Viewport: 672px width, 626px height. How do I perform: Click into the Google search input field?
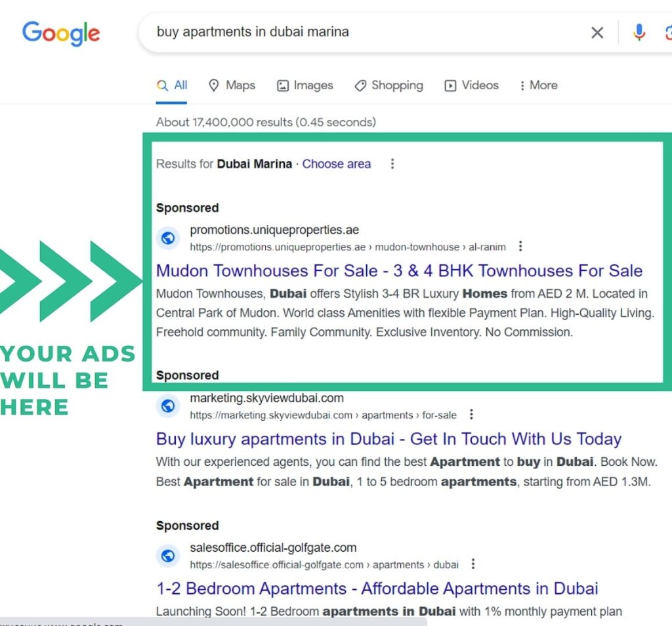(361, 32)
